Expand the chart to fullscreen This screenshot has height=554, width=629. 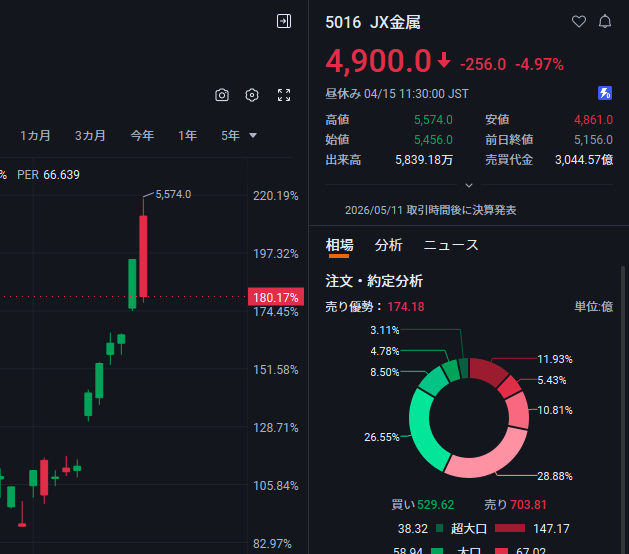pos(284,95)
